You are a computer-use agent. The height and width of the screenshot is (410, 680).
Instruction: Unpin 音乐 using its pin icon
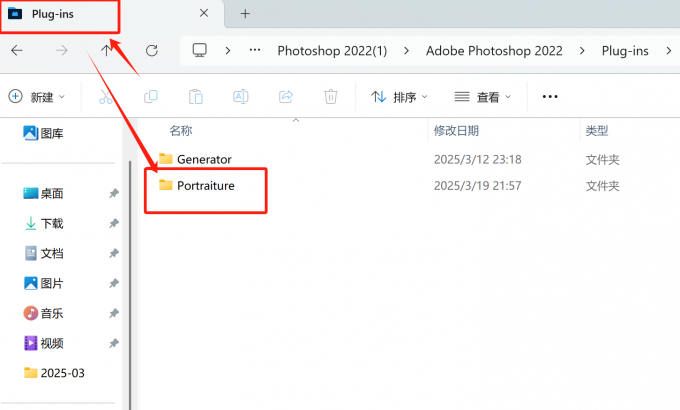click(114, 313)
